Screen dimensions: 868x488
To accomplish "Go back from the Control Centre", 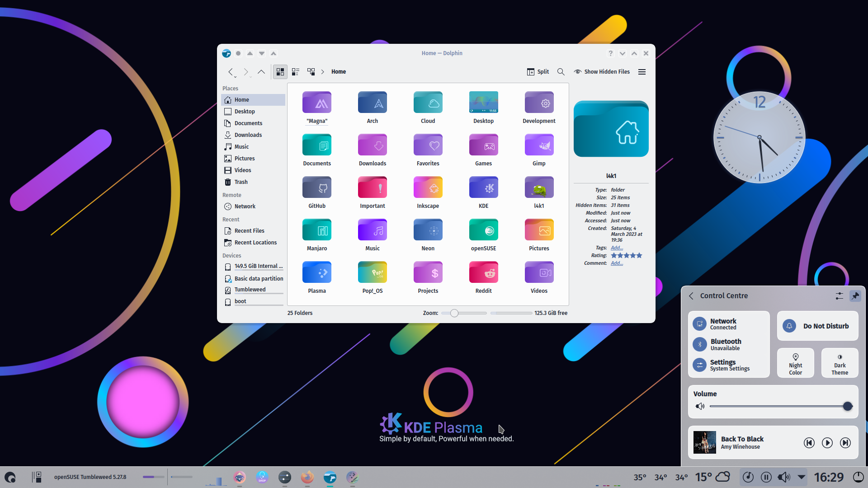I will (691, 296).
